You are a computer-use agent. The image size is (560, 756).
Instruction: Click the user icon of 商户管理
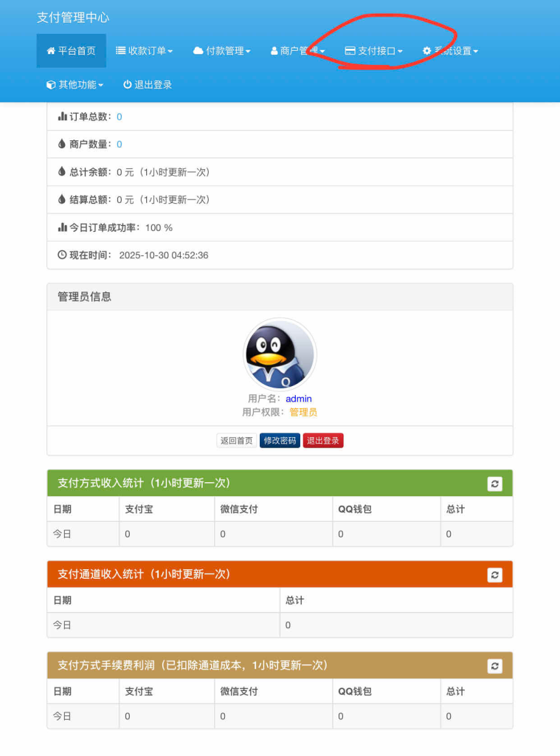(274, 51)
